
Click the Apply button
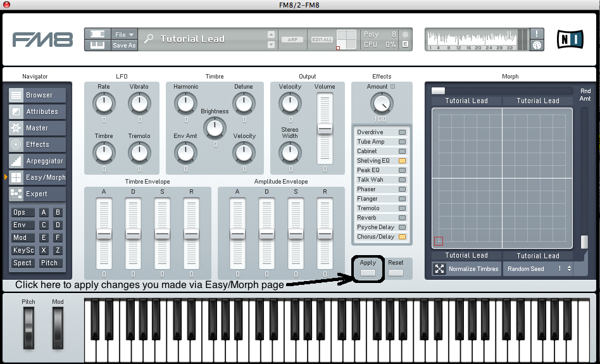point(368,272)
